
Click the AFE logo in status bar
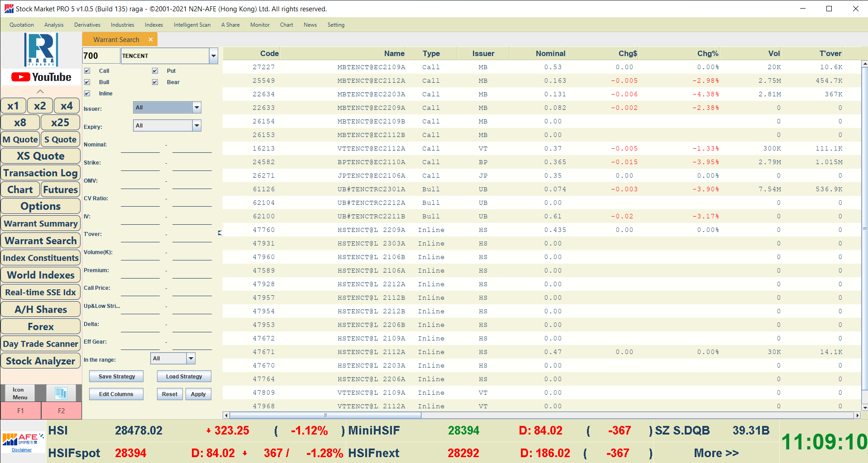(x=23, y=440)
